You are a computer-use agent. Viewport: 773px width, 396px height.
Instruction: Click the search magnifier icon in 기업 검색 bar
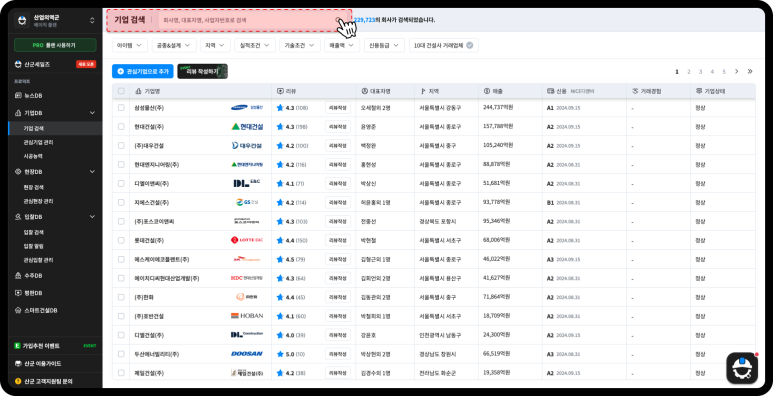338,20
